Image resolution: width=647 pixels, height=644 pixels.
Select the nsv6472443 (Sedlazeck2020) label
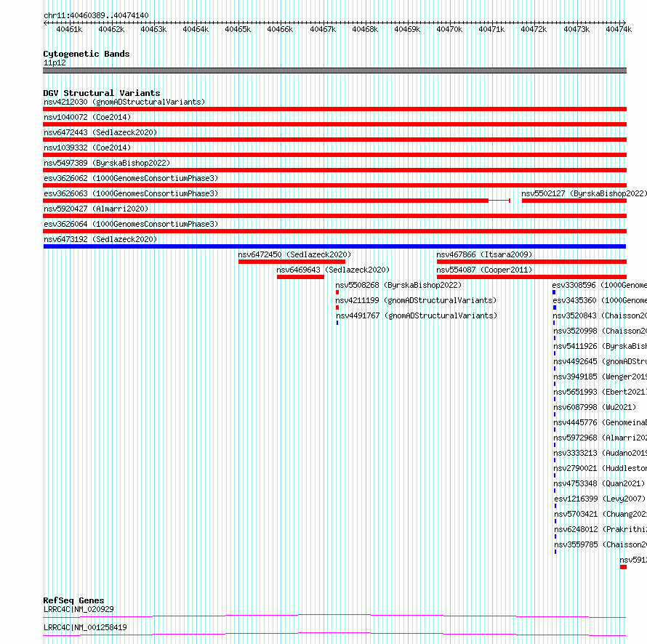click(x=100, y=132)
